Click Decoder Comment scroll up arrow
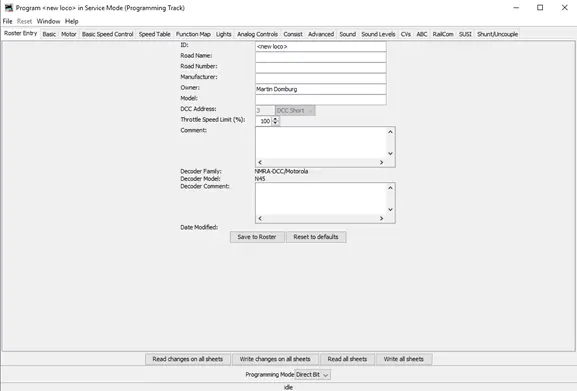 (x=390, y=188)
